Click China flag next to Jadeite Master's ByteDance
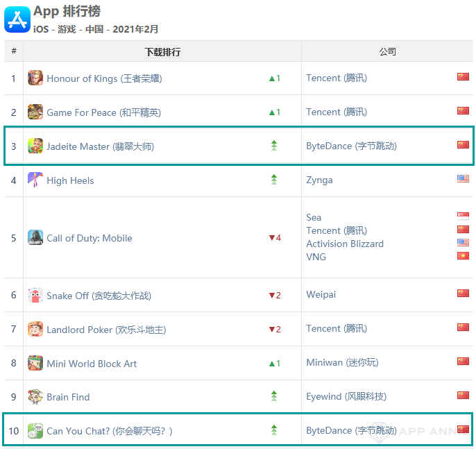 463,145
